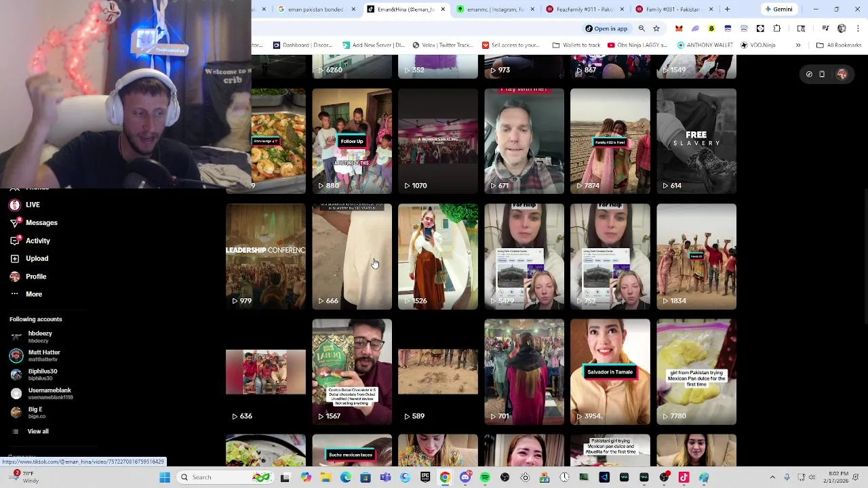Expand the More menu in sidebar
Image resolution: width=868 pixels, height=488 pixels.
click(x=26, y=294)
